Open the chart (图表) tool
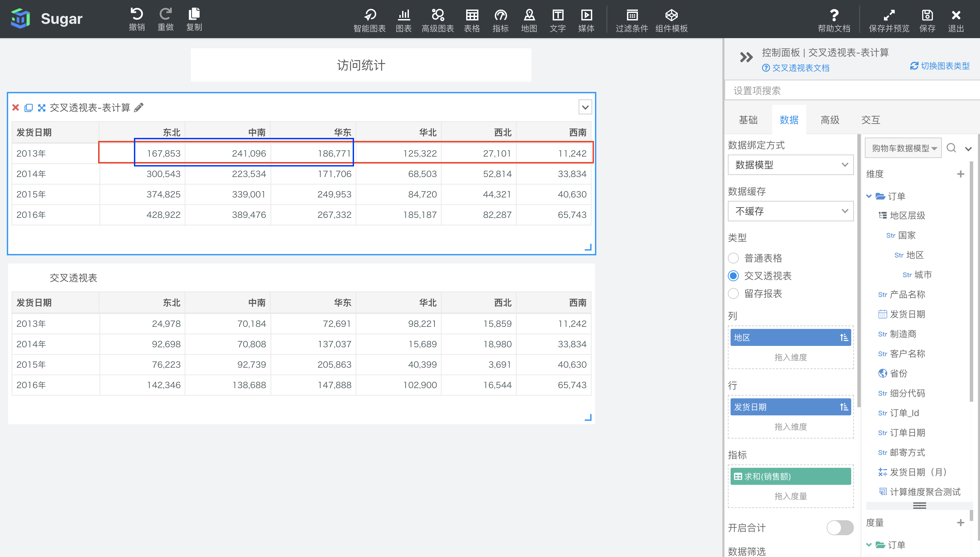Image resolution: width=980 pixels, height=557 pixels. 403,20
